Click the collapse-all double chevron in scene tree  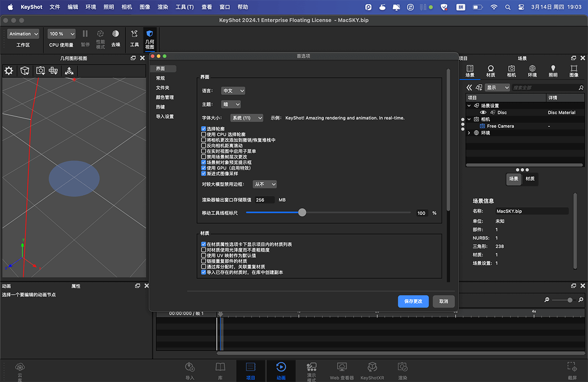pos(469,88)
